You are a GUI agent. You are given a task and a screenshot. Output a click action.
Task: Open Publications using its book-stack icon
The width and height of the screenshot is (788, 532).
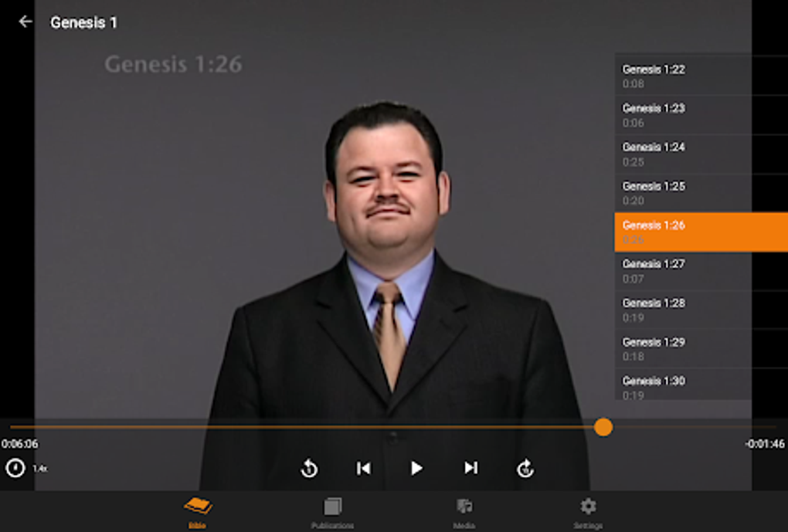[332, 507]
